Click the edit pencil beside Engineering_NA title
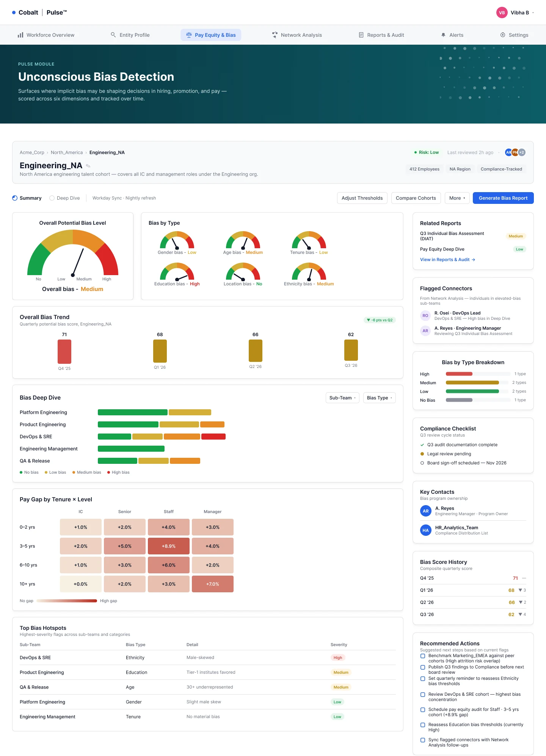 pos(88,166)
